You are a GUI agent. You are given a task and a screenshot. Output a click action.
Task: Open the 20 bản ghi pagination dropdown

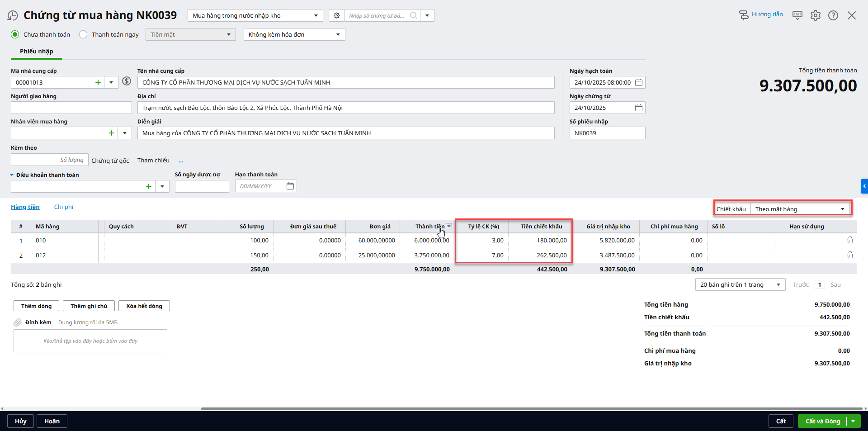pyautogui.click(x=740, y=284)
